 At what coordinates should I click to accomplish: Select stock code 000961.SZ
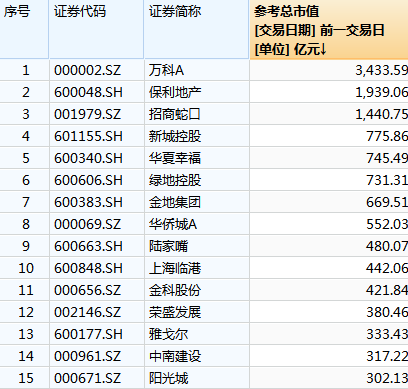pyautogui.click(x=87, y=356)
